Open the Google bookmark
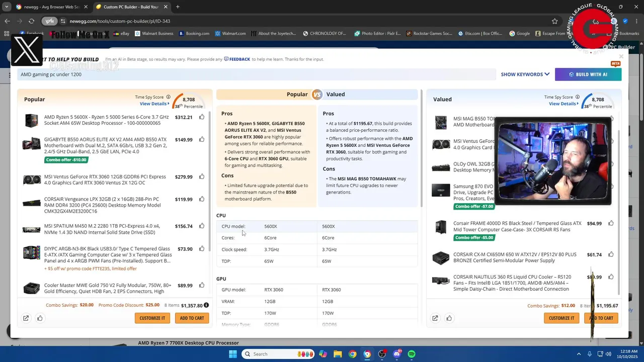Viewport: 644px width, 362px height. (x=519, y=34)
